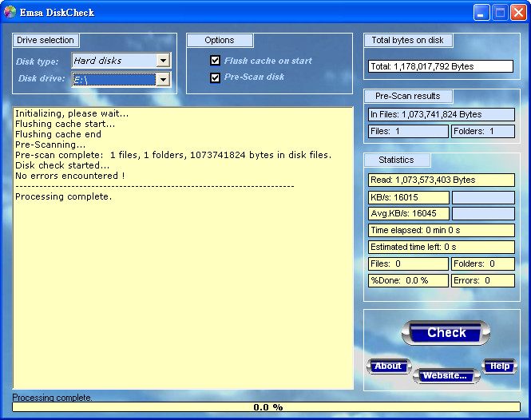Select the KB/s: 16015 value
The image size is (531, 420).
click(x=408, y=197)
